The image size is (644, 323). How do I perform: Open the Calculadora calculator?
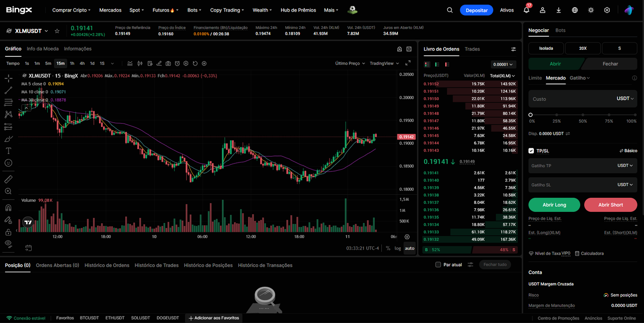tap(589, 254)
